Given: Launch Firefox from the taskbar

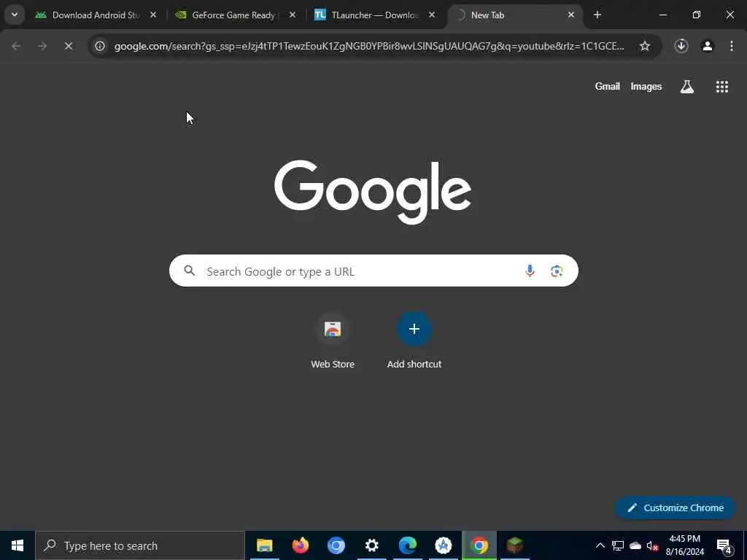Looking at the screenshot, I should click(x=300, y=545).
